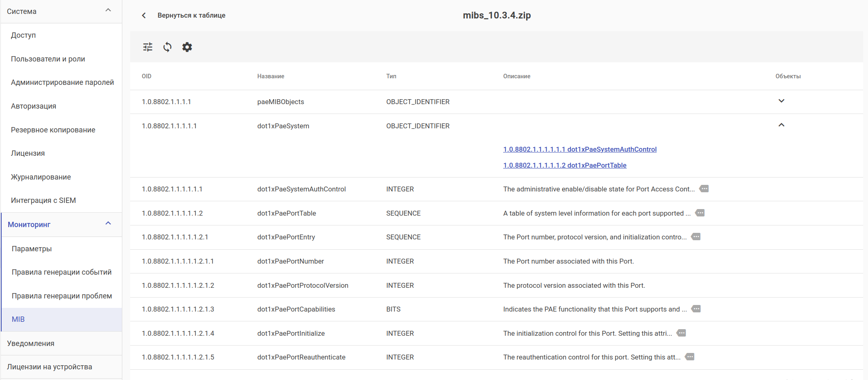The width and height of the screenshot is (868, 380).
Task: Click the refresh table icon
Action: (x=167, y=47)
